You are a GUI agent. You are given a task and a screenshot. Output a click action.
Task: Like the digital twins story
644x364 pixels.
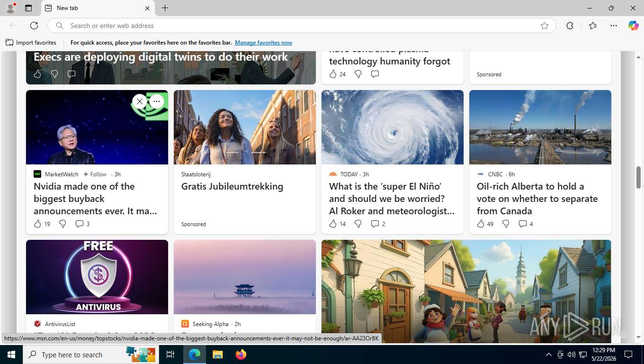tap(38, 74)
